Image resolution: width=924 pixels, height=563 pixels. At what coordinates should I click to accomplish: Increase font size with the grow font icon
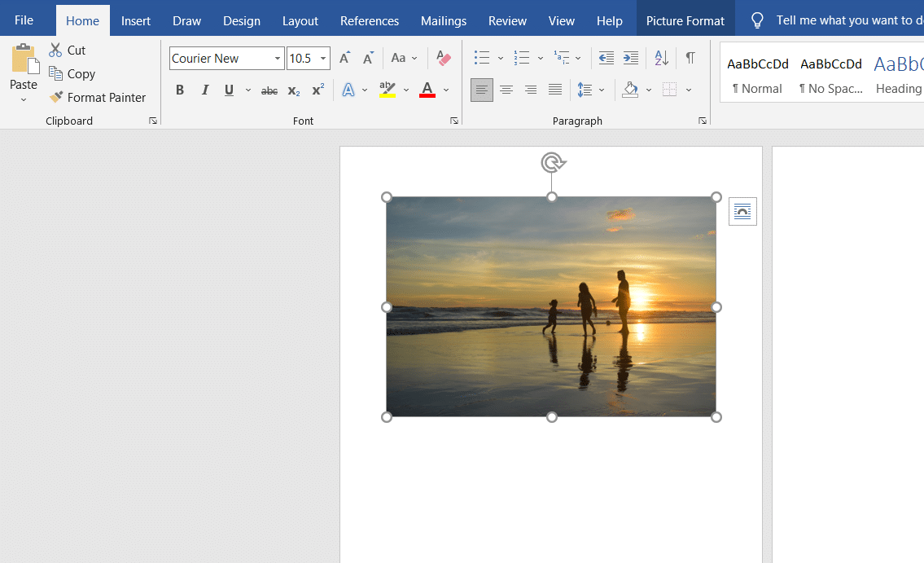click(344, 58)
